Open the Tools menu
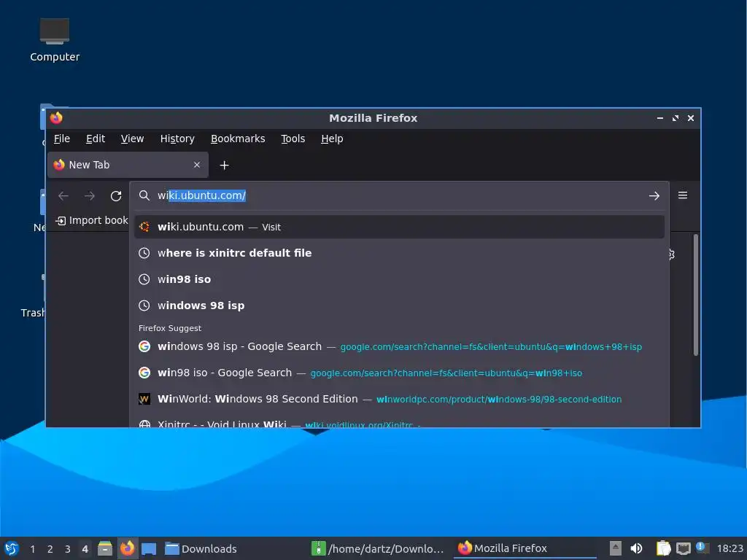This screenshot has height=560, width=747. [293, 139]
